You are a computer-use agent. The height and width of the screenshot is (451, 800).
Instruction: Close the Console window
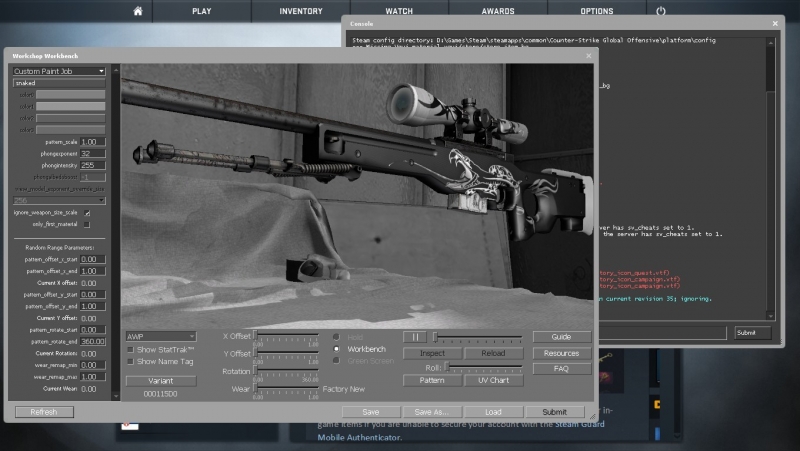(x=775, y=23)
